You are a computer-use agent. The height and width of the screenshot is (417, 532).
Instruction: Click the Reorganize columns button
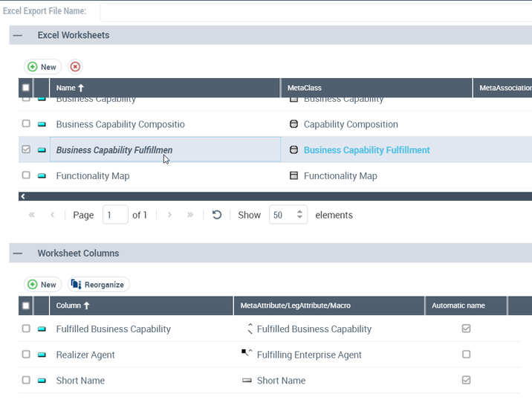pyautogui.click(x=99, y=285)
